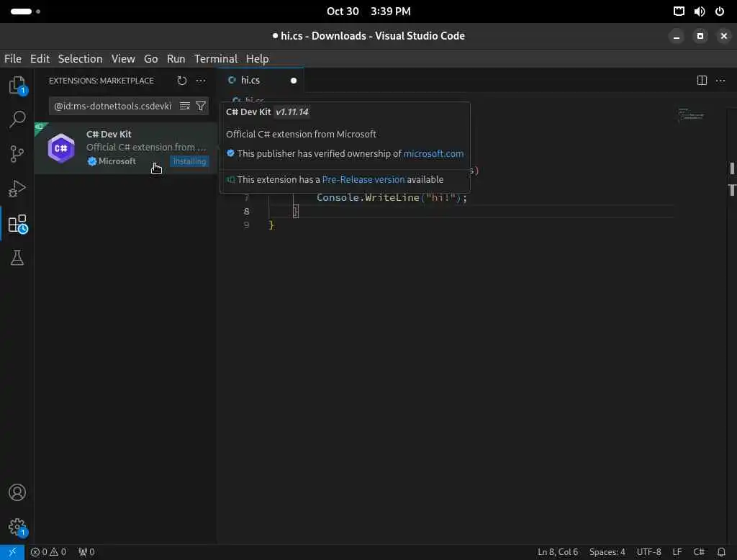Click Ln 8, Col 6 cursor position
Screen dimensions: 737x560
(558, 551)
